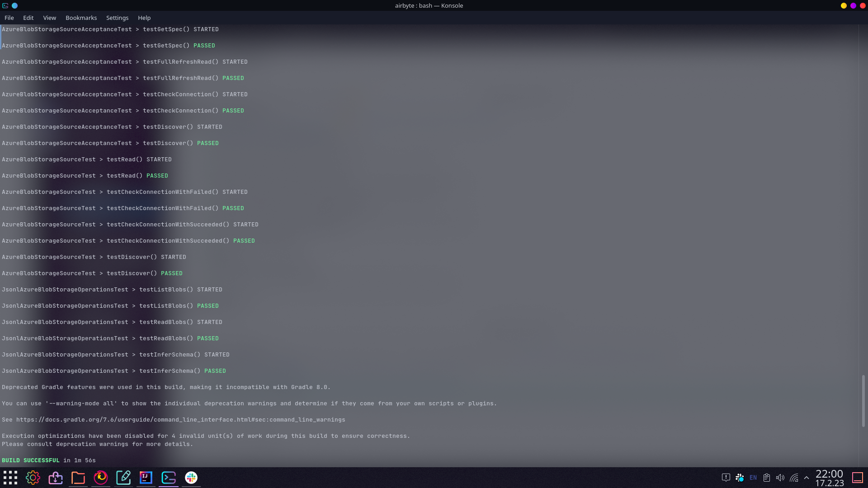Screen dimensions: 868x488
Task: Click the Gradle command line warnings URL
Action: pos(181,419)
